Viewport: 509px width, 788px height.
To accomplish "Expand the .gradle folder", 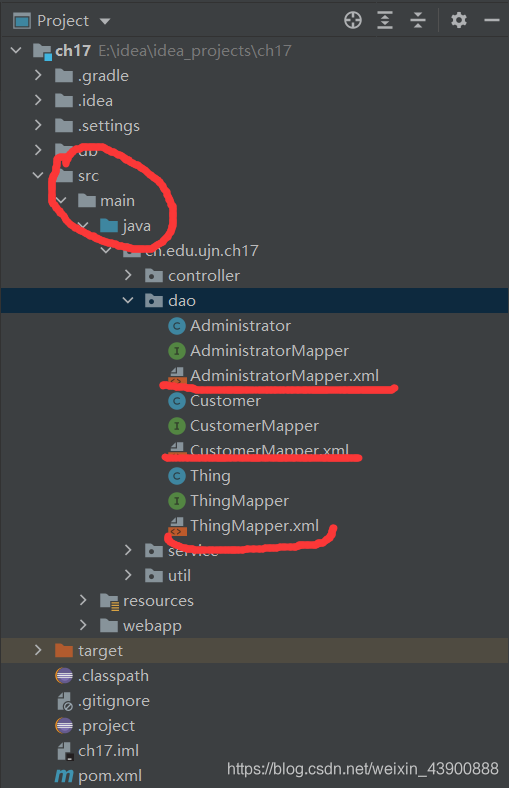I will [38, 75].
